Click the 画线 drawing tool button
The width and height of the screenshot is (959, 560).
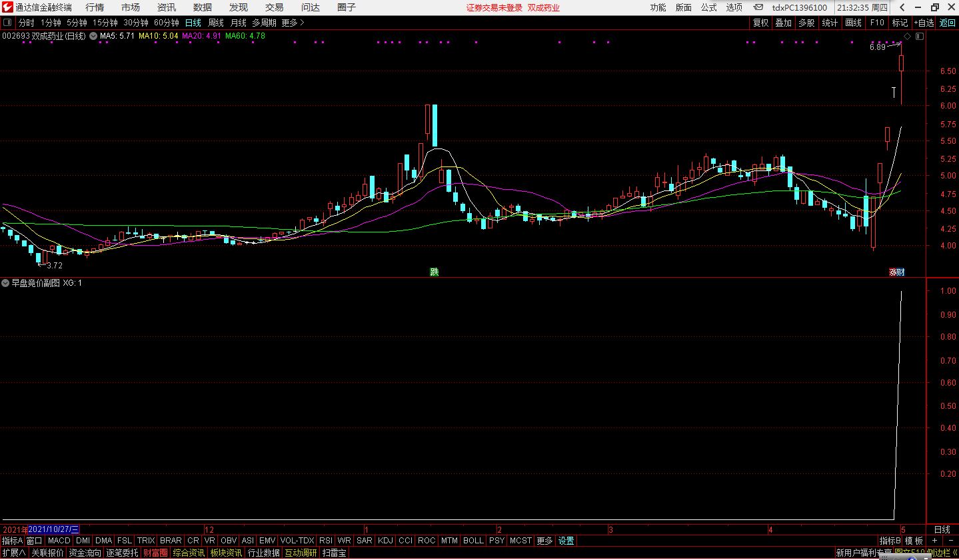click(854, 23)
